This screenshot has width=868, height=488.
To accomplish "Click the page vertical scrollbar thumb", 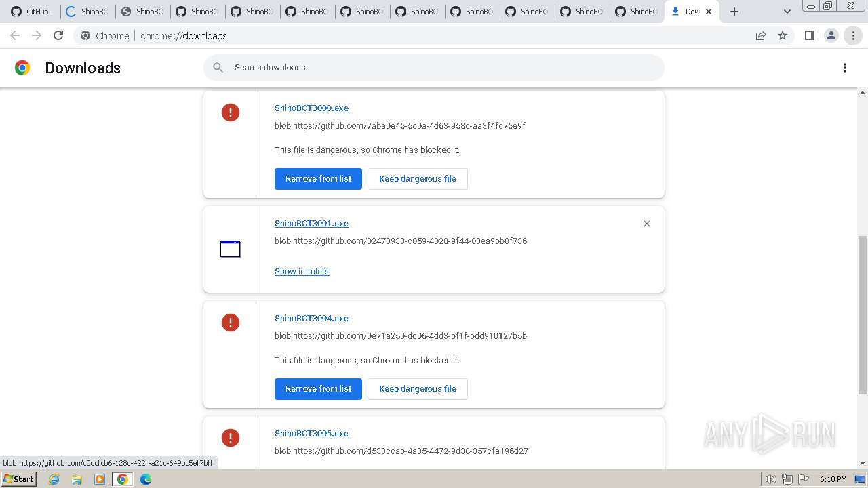I will (x=863, y=314).
